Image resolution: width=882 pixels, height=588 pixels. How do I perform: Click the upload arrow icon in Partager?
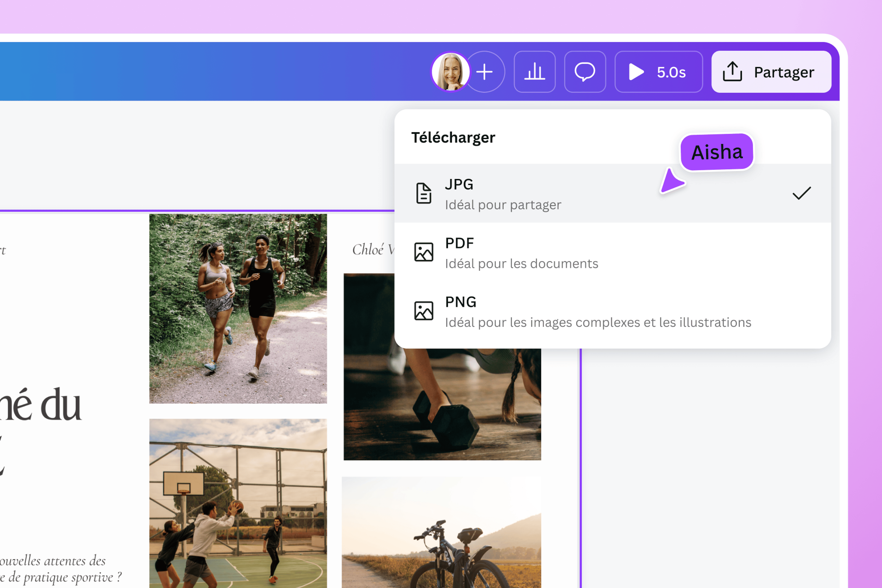[732, 72]
